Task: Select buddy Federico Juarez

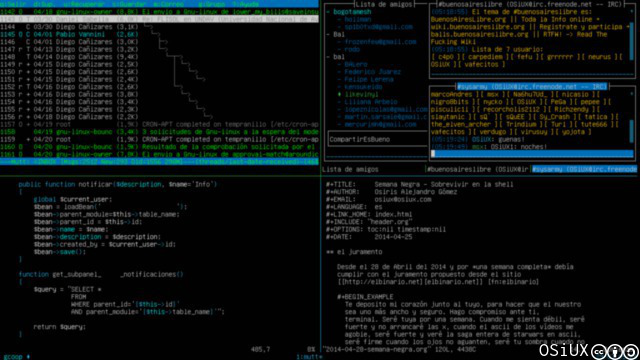Action: pos(373,72)
